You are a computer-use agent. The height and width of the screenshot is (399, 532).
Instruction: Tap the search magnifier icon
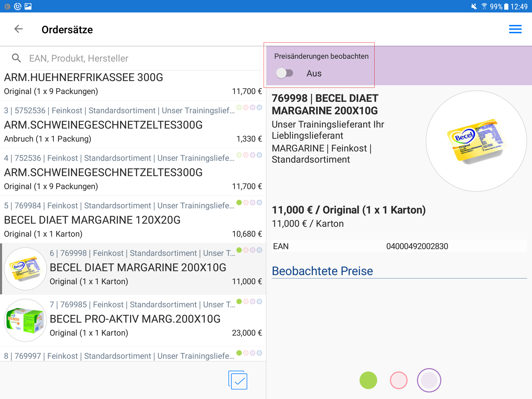16,58
